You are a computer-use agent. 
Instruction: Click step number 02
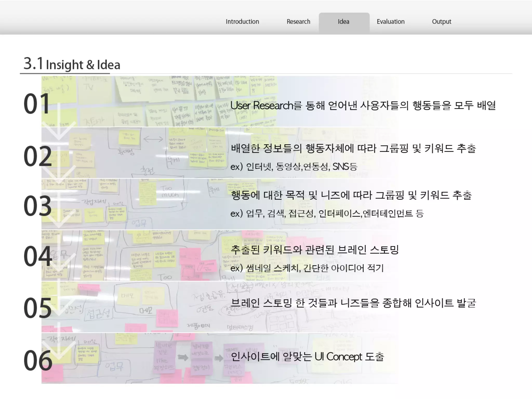[38, 156]
